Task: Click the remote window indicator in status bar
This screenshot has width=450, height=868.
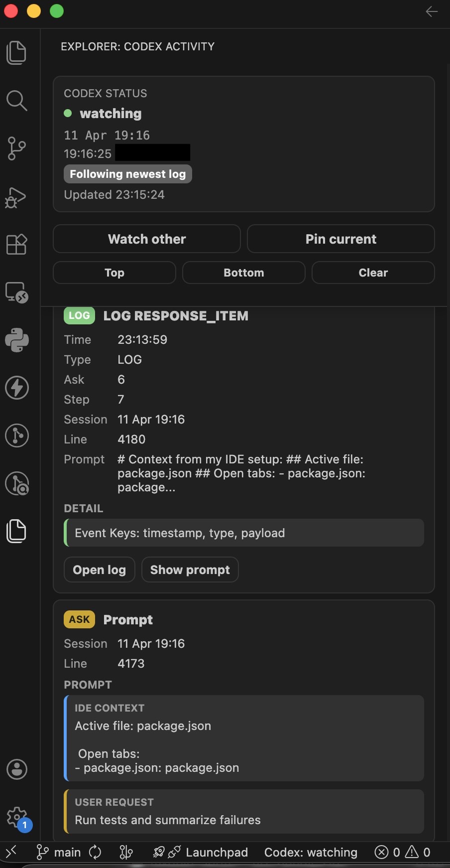Action: click(11, 852)
